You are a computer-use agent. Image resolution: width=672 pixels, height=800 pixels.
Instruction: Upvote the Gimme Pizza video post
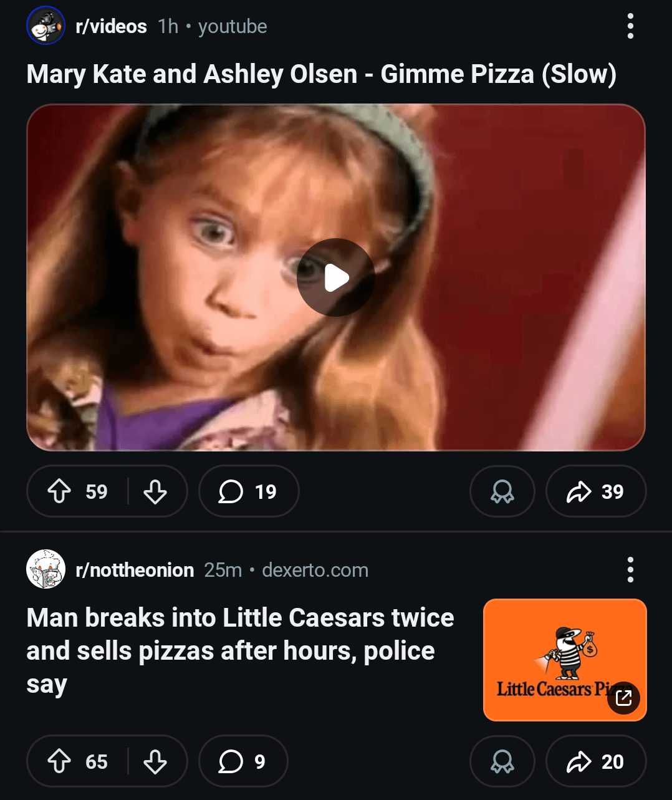60,491
